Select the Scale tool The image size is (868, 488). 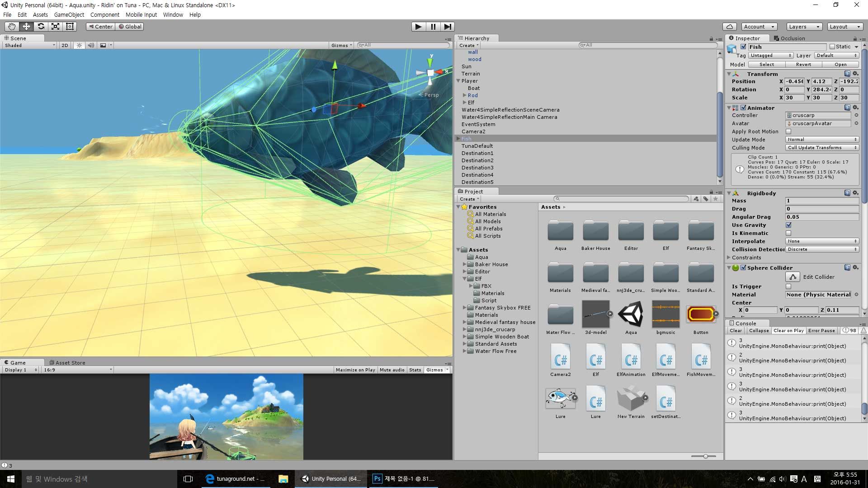tap(55, 27)
